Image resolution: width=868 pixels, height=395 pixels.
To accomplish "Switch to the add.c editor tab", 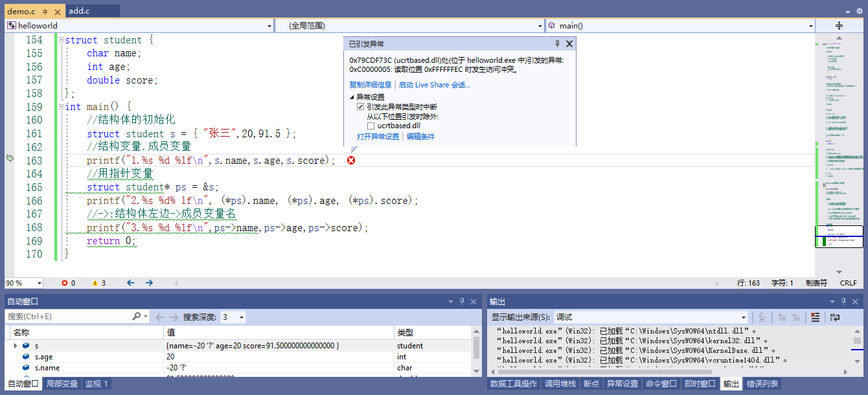I will point(79,11).
